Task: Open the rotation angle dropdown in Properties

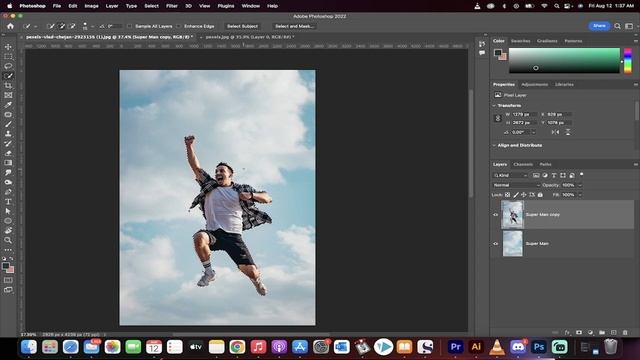Action: (x=533, y=132)
